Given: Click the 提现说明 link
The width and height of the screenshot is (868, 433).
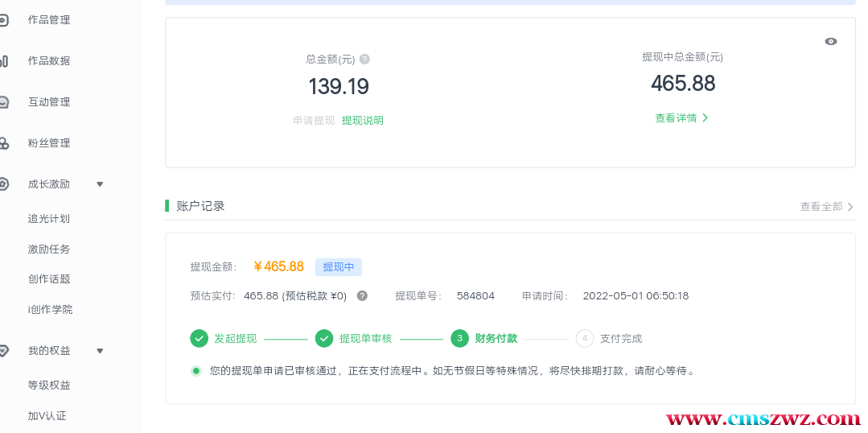Looking at the screenshot, I should (x=362, y=121).
